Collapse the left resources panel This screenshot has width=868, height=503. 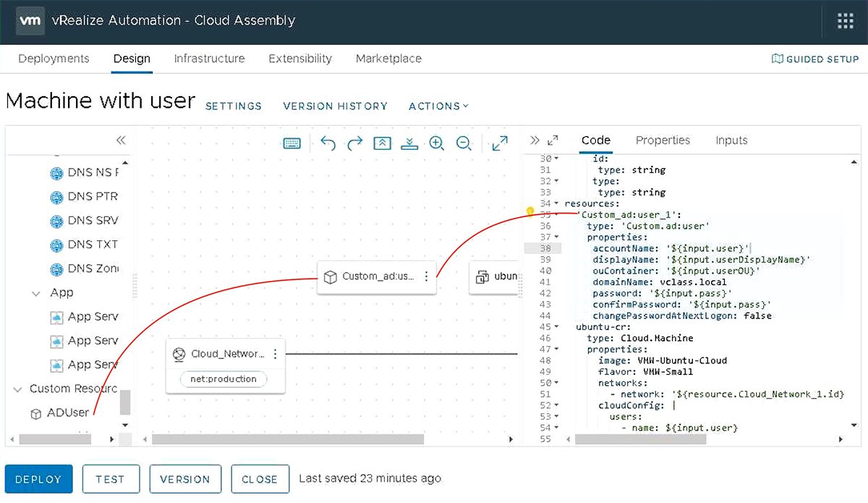[x=121, y=140]
